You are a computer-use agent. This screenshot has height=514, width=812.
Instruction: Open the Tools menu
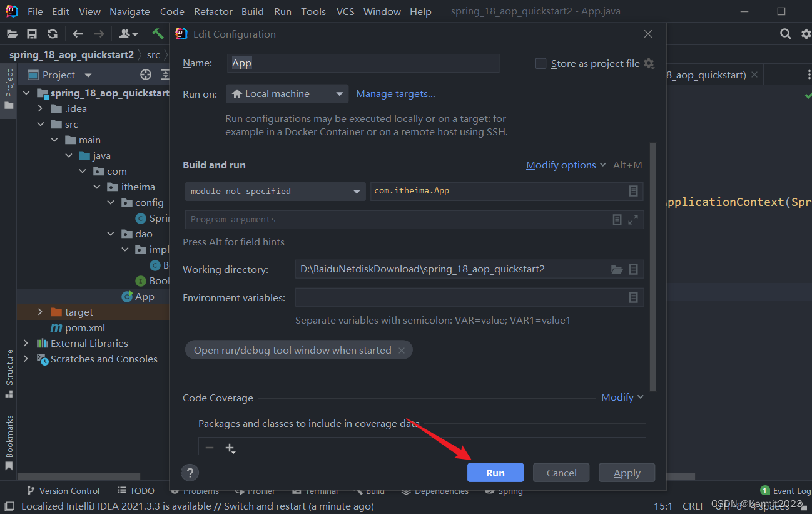(313, 11)
